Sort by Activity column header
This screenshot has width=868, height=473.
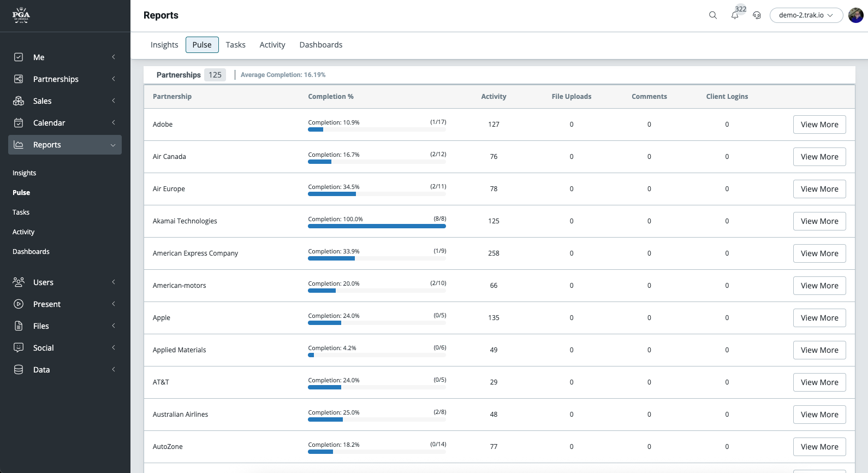pyautogui.click(x=494, y=97)
